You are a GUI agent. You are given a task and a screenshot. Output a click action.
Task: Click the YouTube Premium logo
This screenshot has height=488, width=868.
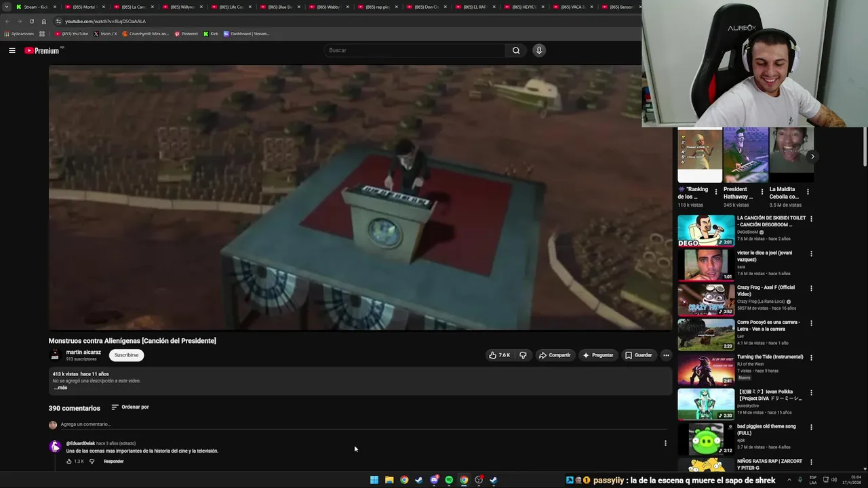coord(43,50)
